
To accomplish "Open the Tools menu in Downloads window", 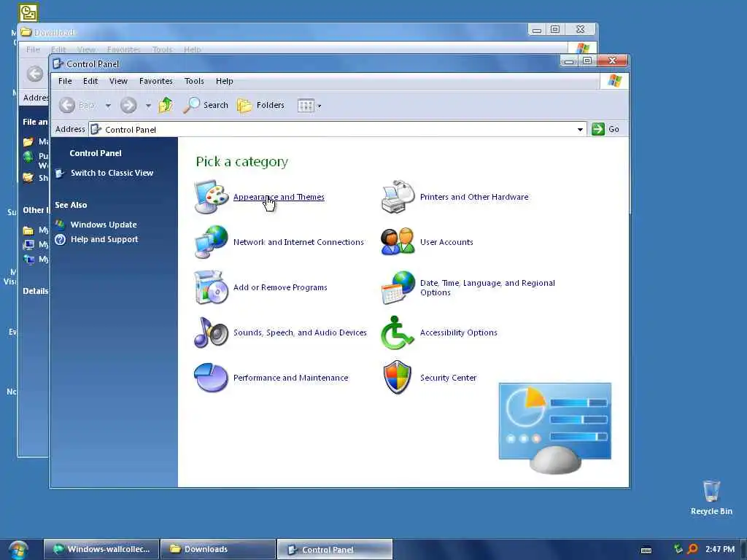I will click(162, 49).
